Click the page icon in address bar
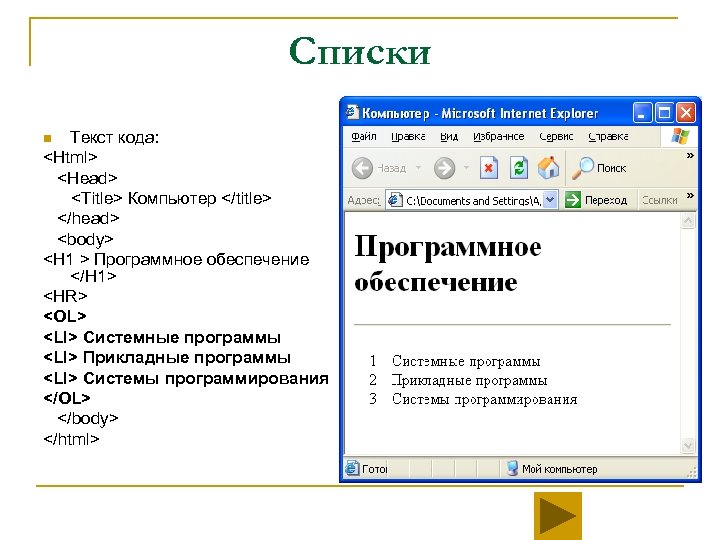This screenshot has width=720, height=540. (395, 200)
